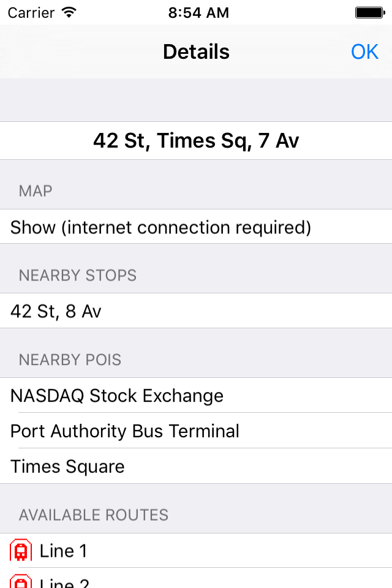Open the 42 St, 8 Av nearby stop
This screenshot has width=392, height=588.
point(57,311)
